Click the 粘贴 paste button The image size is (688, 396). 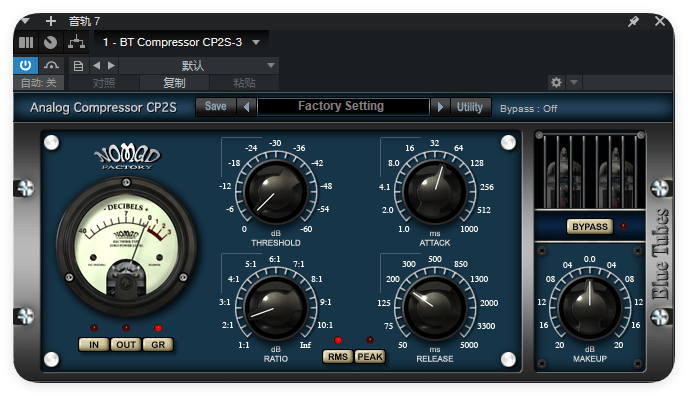click(x=244, y=82)
